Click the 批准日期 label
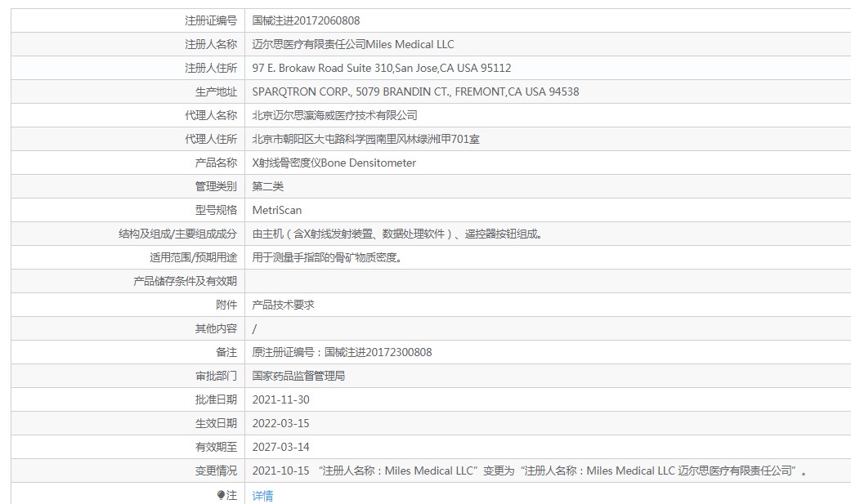 pos(216,399)
